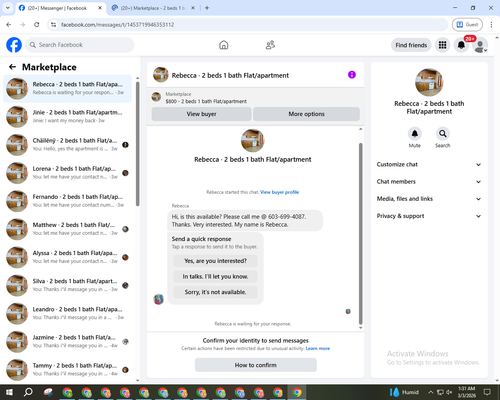
Task: Expand the Customize chat section
Action: (429, 164)
